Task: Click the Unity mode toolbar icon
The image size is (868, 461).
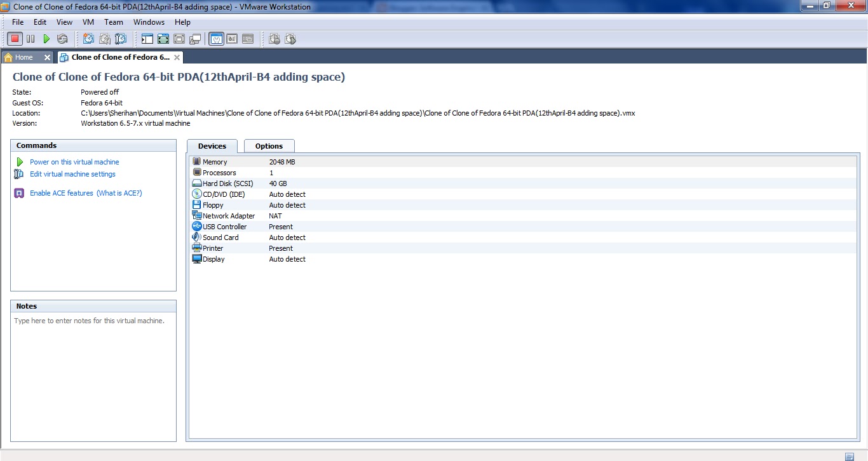Action: pyautogui.click(x=195, y=39)
